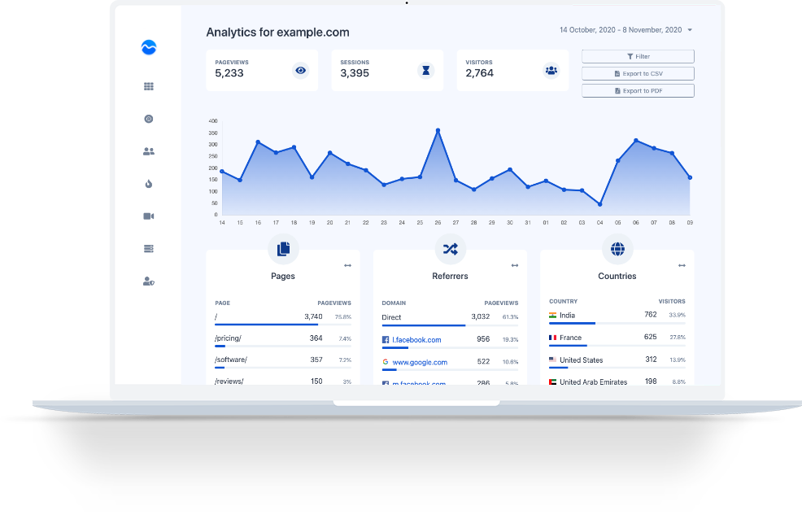Click the Referrers panel title
This screenshot has width=802, height=532.
pos(450,277)
